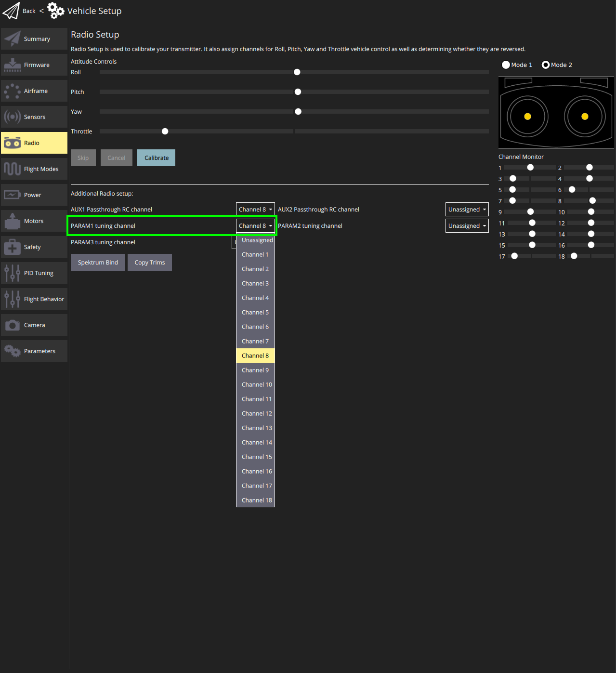Image resolution: width=616 pixels, height=673 pixels.
Task: Select the Mode 2 radio button
Action: pos(546,65)
